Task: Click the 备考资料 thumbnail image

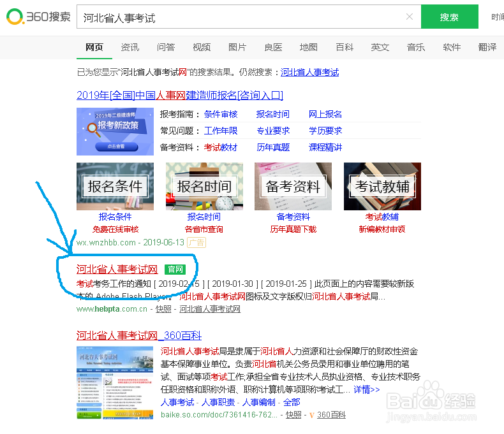Action: click(293, 186)
